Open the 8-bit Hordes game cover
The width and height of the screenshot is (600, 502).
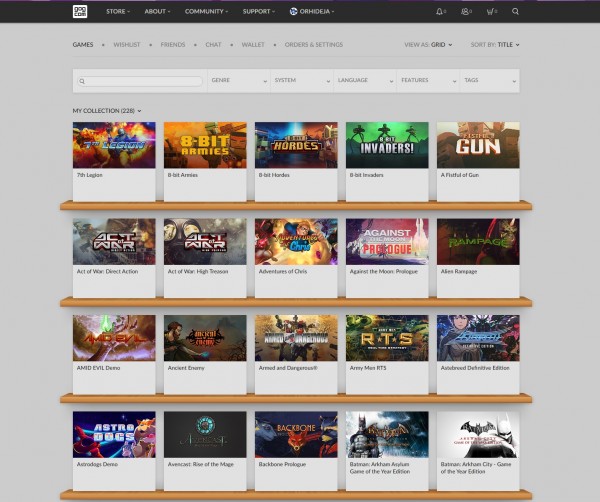tap(296, 145)
